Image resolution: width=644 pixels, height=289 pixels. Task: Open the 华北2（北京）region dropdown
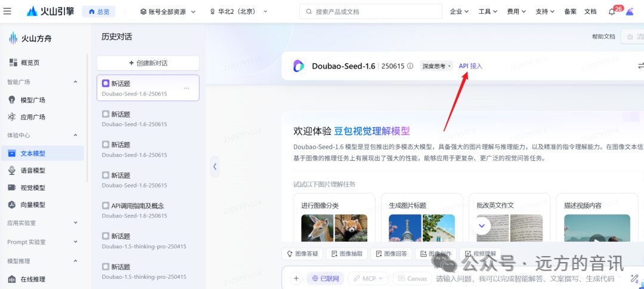239,11
